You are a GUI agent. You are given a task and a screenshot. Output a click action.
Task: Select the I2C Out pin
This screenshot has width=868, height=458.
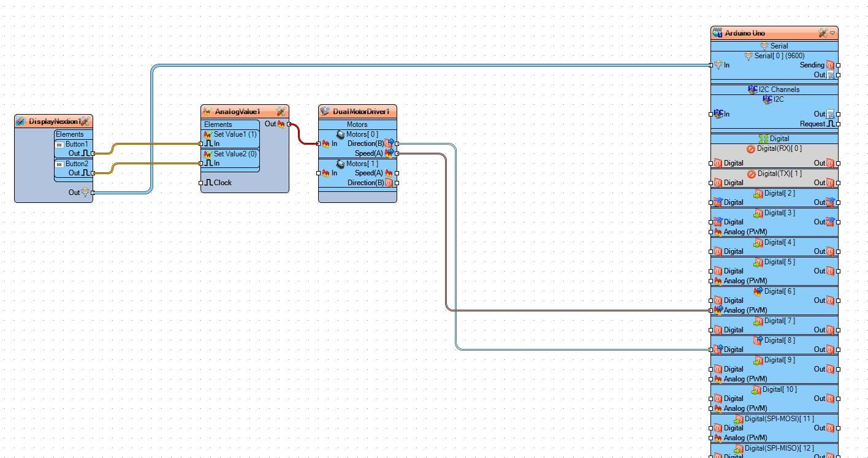coord(839,114)
